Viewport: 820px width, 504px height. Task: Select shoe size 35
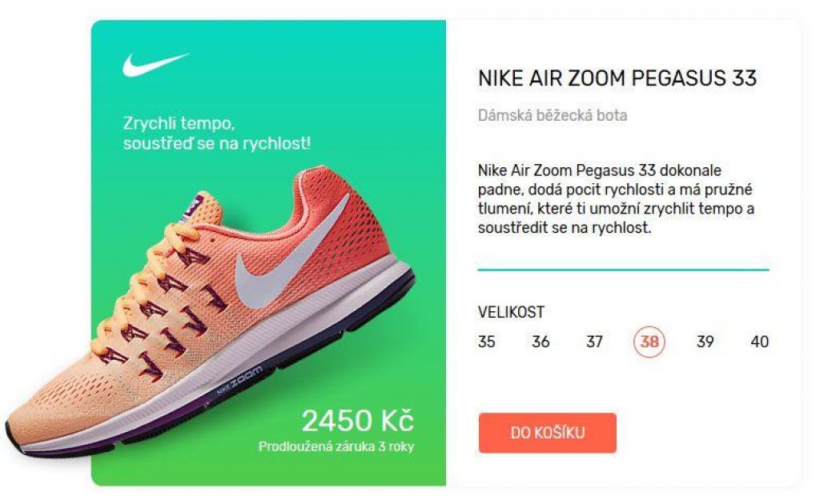486,342
